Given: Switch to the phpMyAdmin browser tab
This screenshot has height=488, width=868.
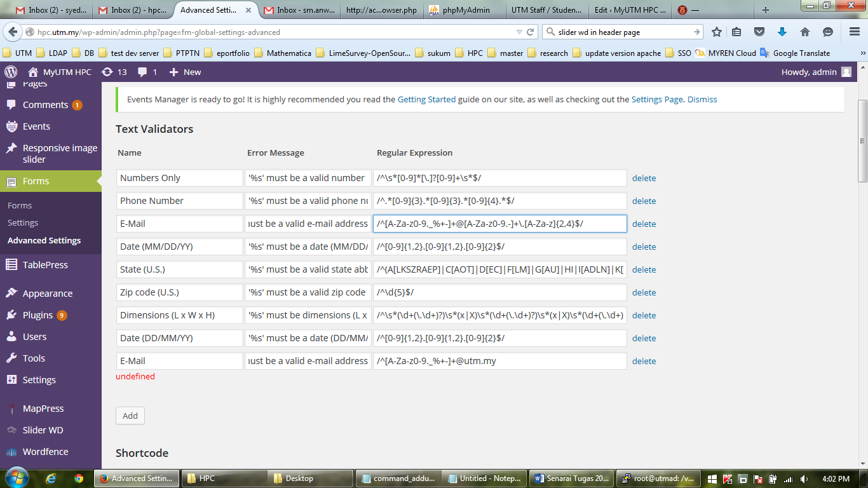Looking at the screenshot, I should click(x=466, y=10).
